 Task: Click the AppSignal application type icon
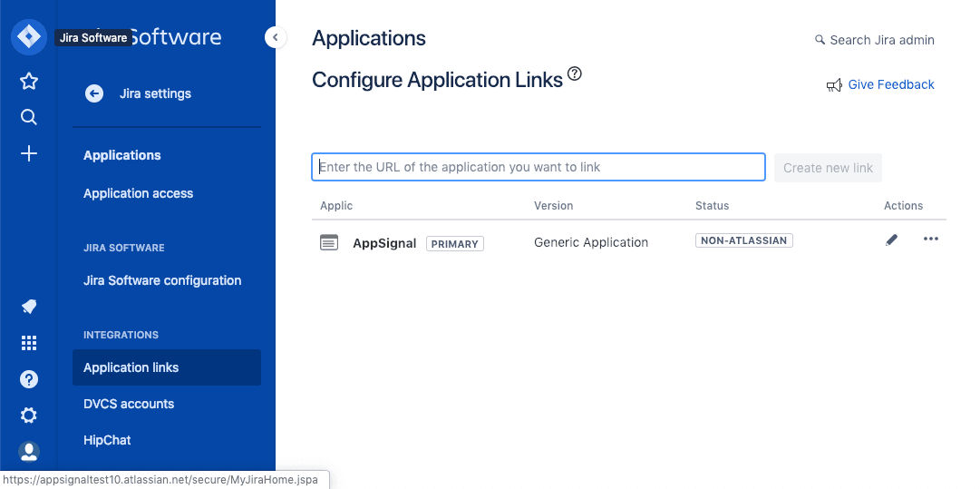click(x=329, y=242)
